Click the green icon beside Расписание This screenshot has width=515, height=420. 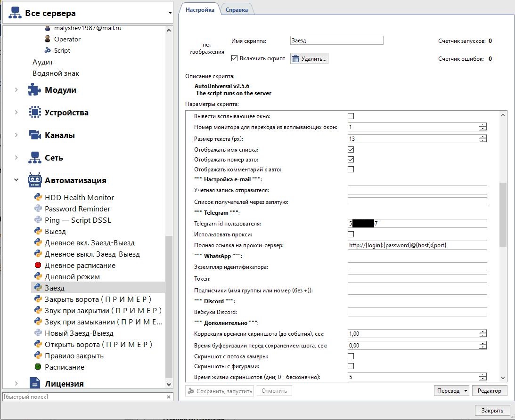tap(38, 367)
